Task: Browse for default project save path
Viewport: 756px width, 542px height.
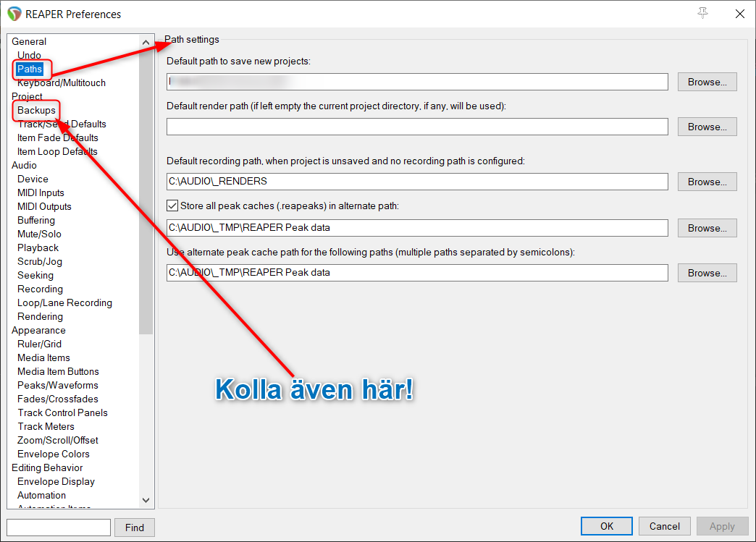Action: [x=707, y=82]
